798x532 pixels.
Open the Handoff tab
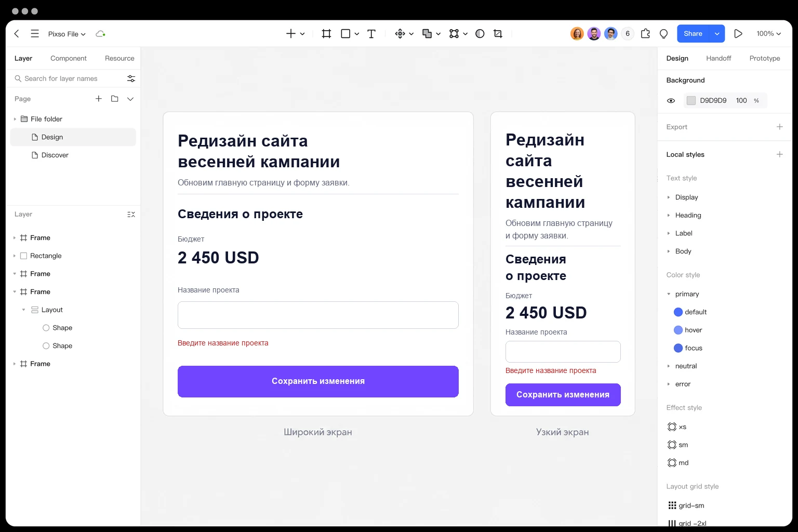pos(719,58)
